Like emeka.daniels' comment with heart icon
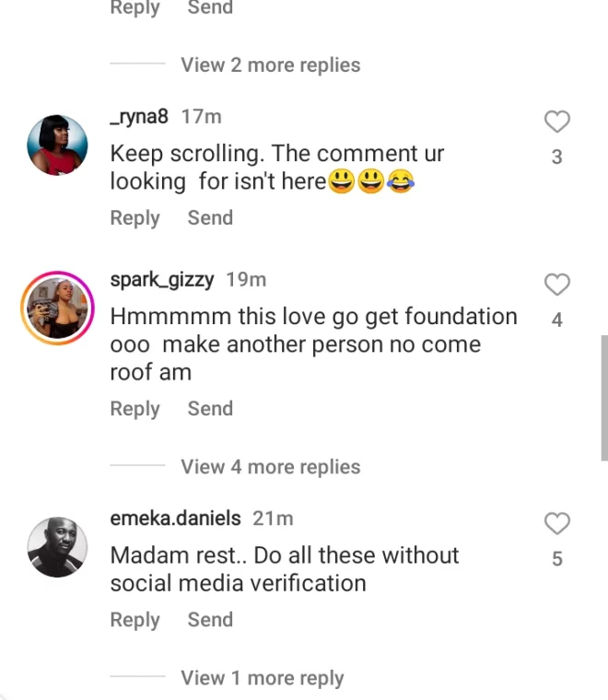 [556, 523]
